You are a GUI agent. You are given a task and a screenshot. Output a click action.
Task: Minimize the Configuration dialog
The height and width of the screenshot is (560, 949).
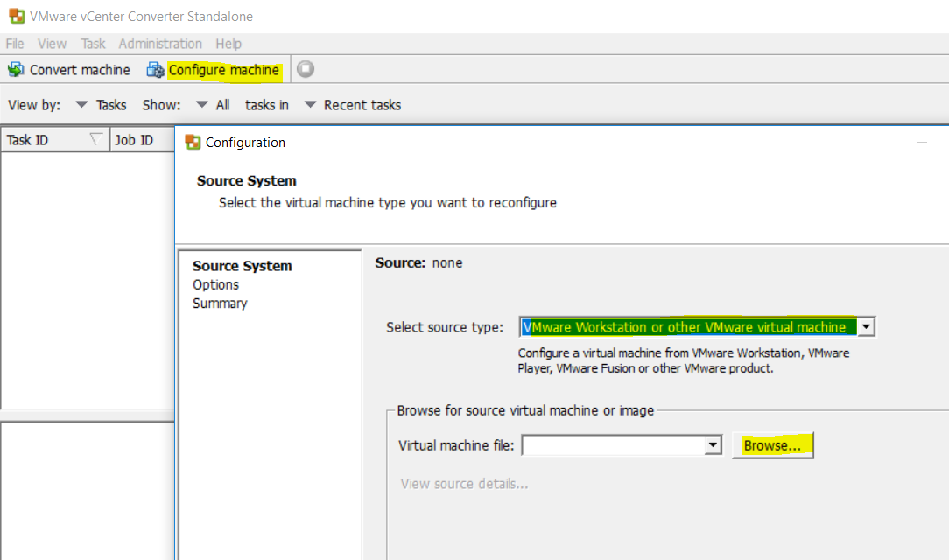(922, 142)
